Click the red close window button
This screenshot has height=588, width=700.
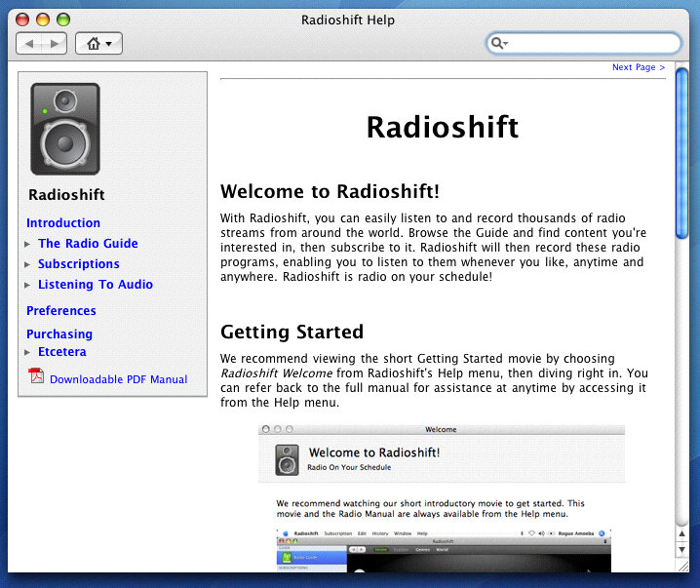(22, 20)
